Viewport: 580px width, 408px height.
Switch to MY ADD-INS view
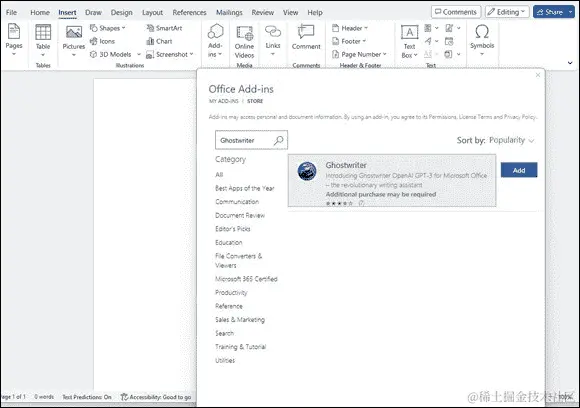click(x=223, y=101)
